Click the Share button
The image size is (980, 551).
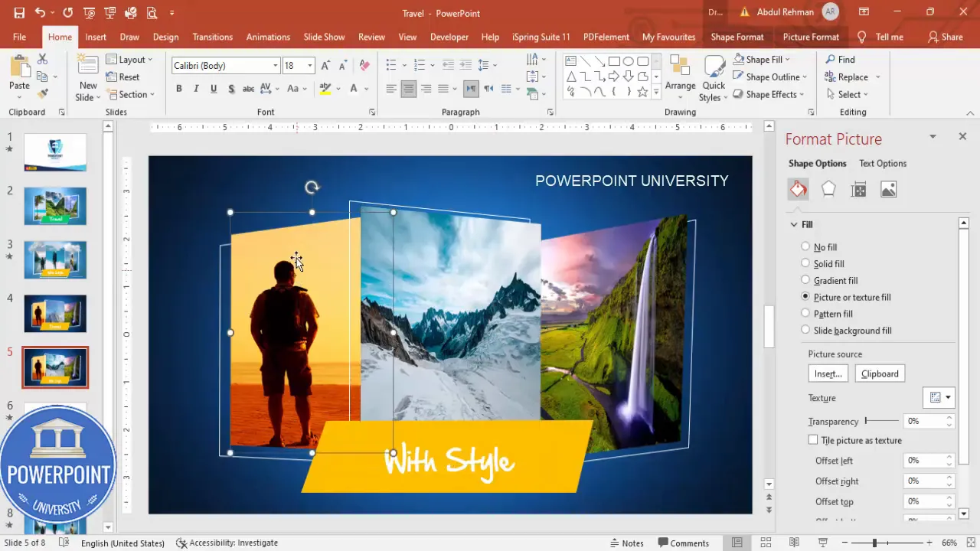pos(945,37)
